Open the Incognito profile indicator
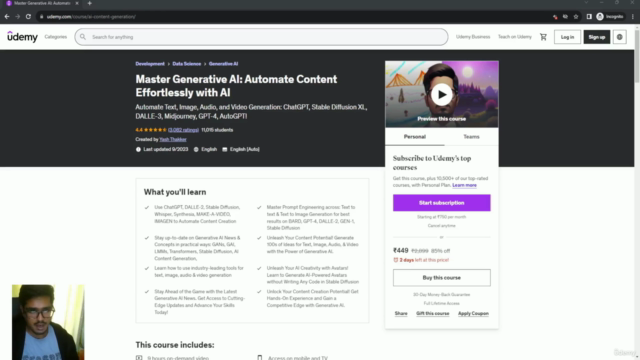 coord(610,17)
